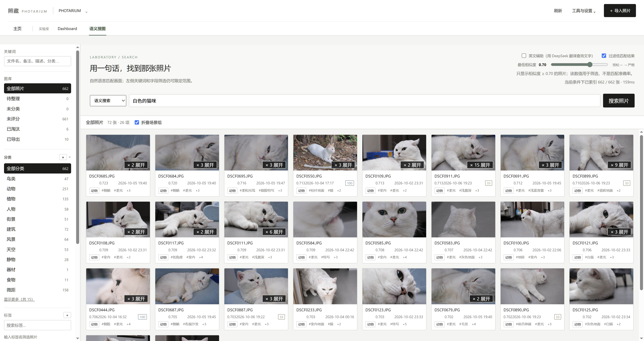
Task: Filter by 微距 category
Action: pos(38,290)
